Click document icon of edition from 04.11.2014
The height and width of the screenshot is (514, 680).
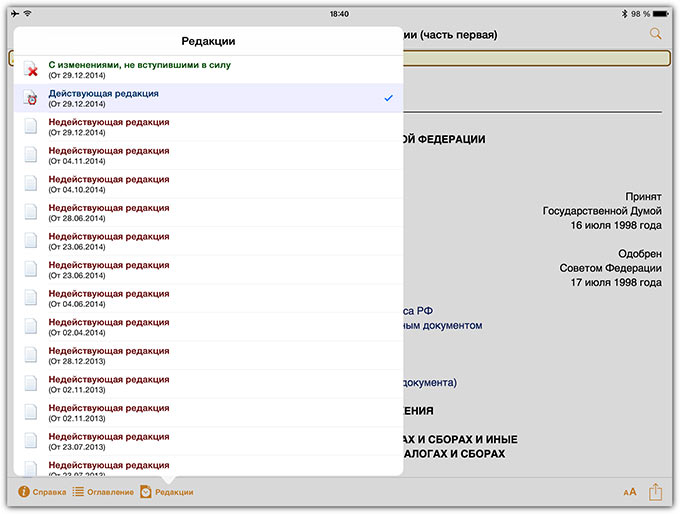click(x=31, y=155)
